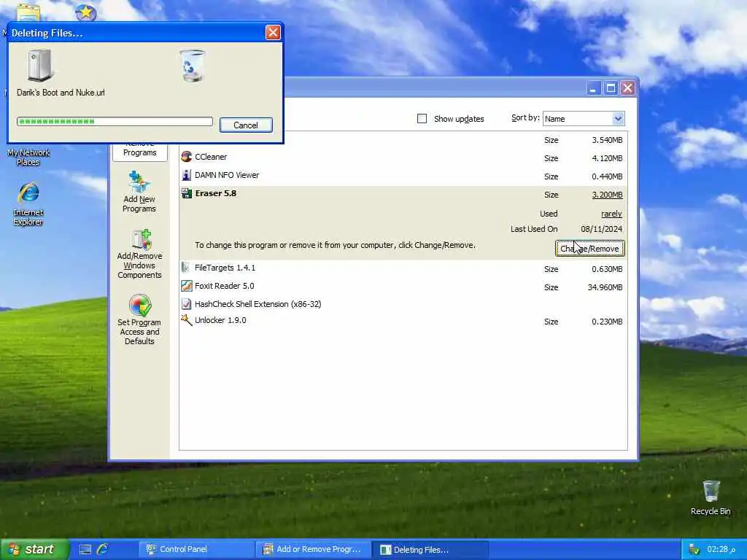Open Add New Programs sidebar icon
The image size is (747, 560).
[139, 182]
